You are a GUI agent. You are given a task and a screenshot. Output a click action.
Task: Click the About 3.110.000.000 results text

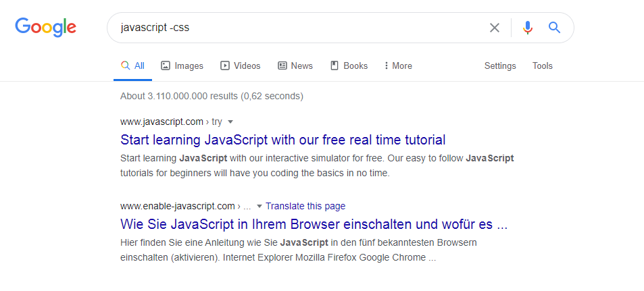[212, 96]
